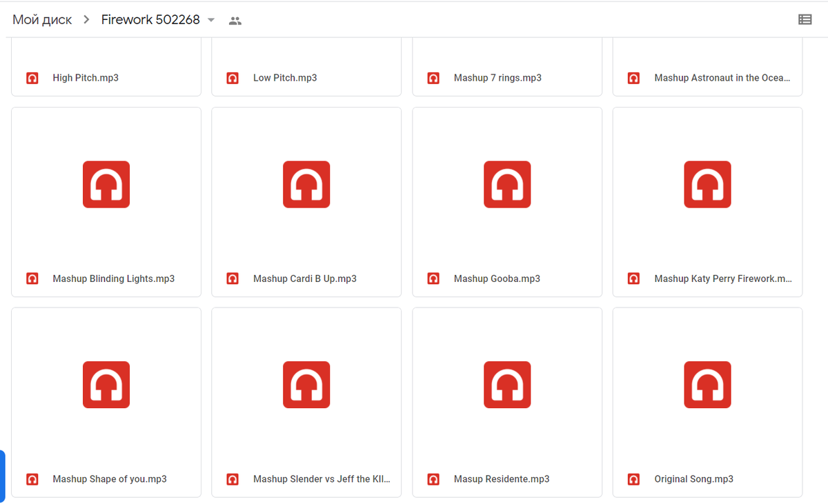Screen dimensions: 828x504
Task: Click the large headphone thumbnail of Mashup Gooba
Action: pyautogui.click(x=507, y=184)
